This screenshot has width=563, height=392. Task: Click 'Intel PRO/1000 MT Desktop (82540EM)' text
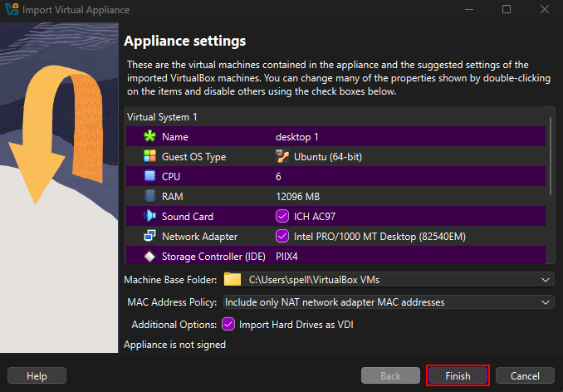pyautogui.click(x=379, y=237)
